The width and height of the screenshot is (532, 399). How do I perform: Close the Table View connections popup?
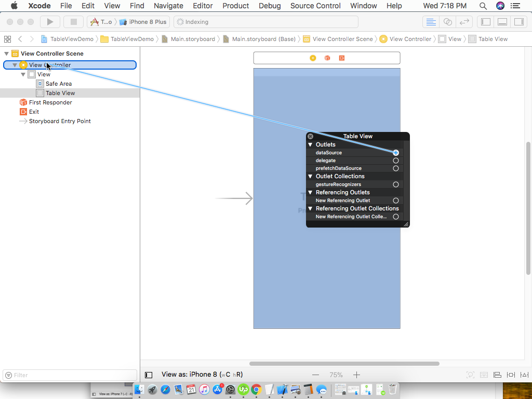point(311,137)
